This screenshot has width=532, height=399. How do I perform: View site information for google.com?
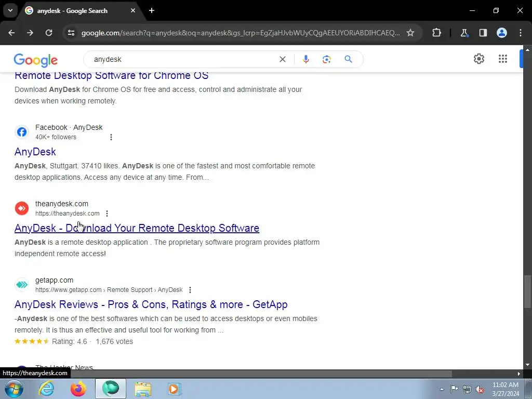click(x=71, y=33)
